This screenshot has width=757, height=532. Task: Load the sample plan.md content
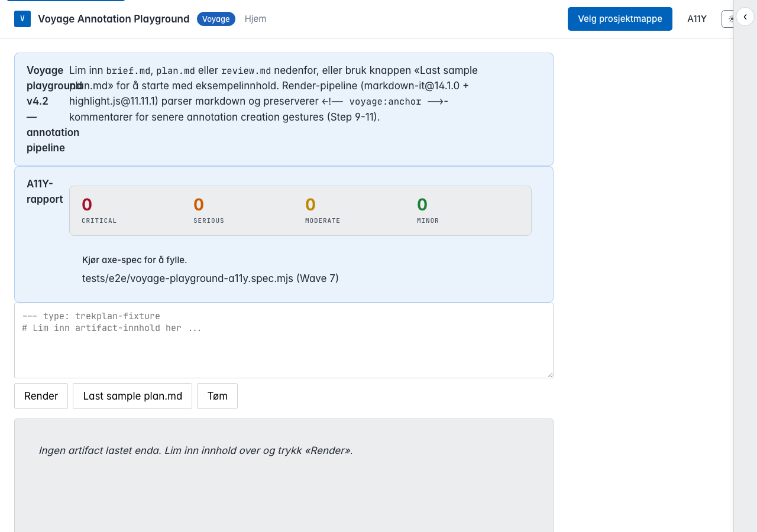(132, 396)
